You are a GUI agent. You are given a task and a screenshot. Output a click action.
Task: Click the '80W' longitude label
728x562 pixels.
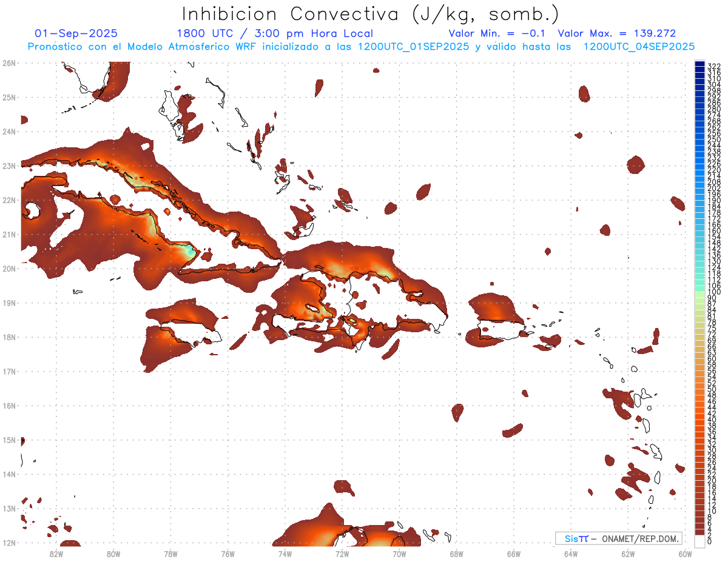[x=113, y=554]
